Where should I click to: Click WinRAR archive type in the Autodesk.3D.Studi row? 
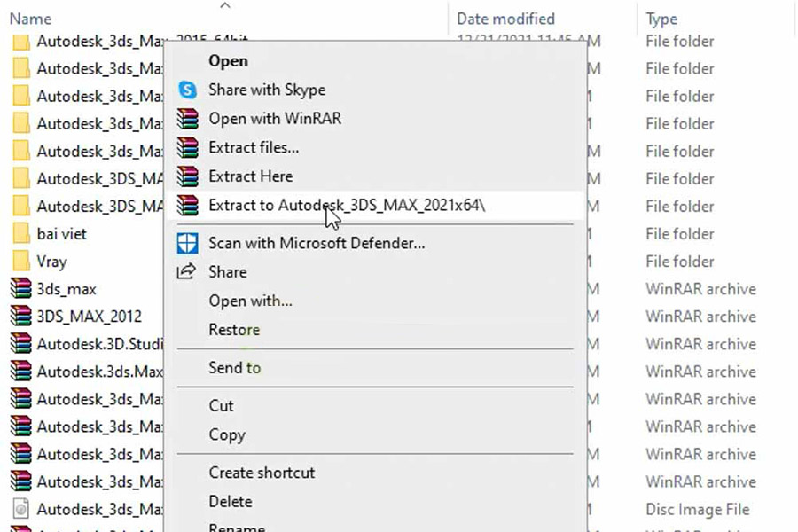700,344
